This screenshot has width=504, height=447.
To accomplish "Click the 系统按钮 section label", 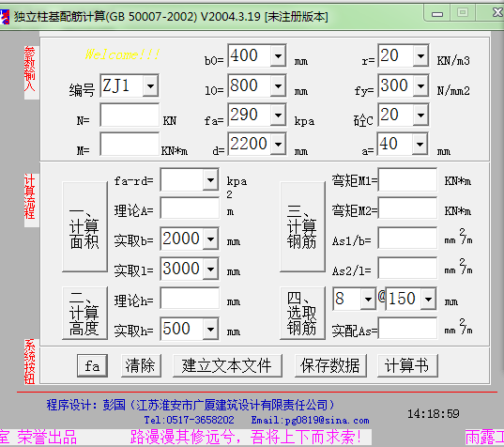I will click(30, 362).
